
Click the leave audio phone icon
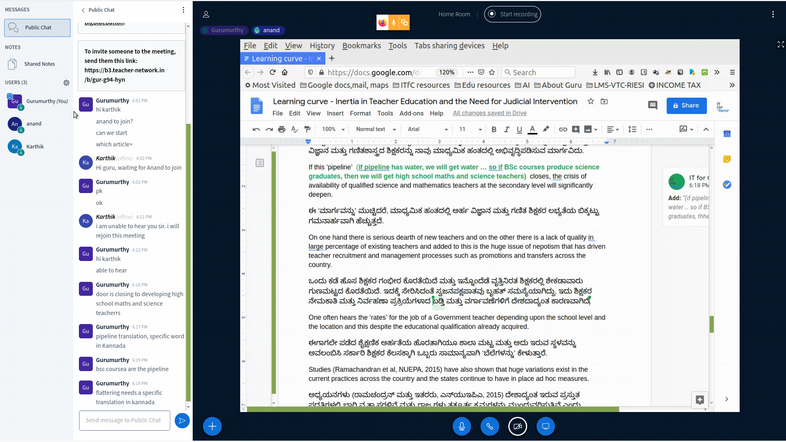click(489, 426)
